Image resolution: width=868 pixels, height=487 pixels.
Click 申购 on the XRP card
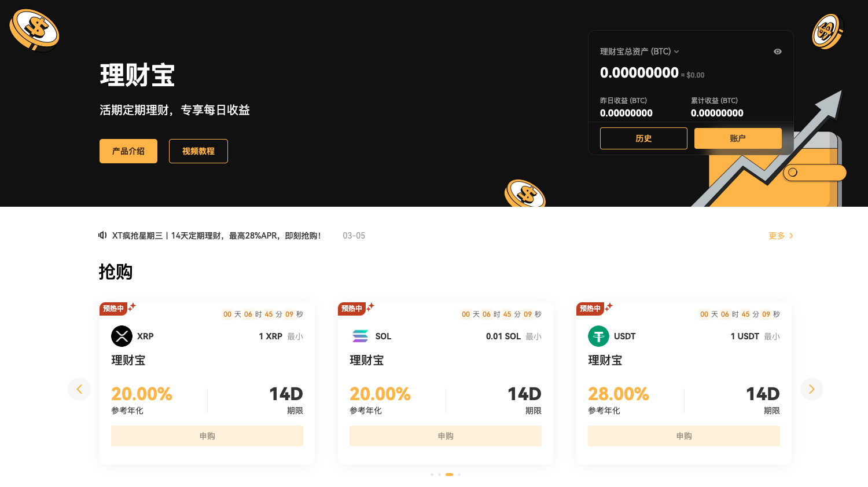tap(207, 436)
